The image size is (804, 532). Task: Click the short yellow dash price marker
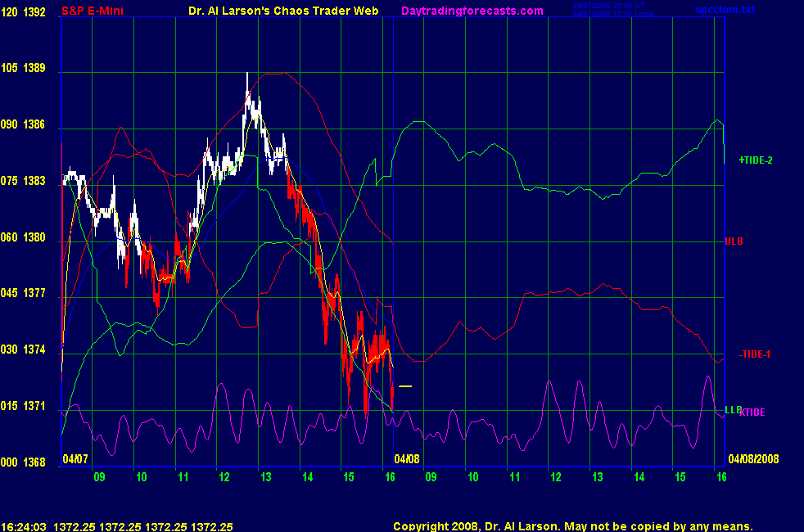tap(405, 386)
